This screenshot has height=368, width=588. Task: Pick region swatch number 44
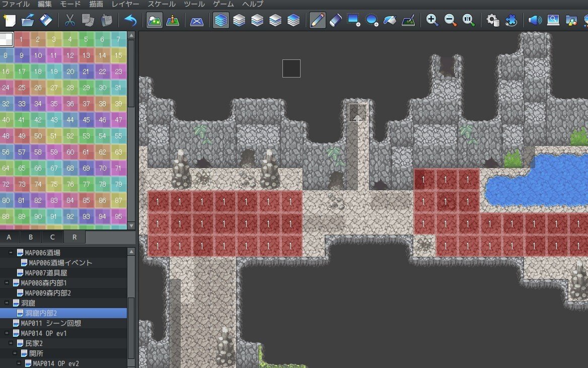(x=70, y=120)
